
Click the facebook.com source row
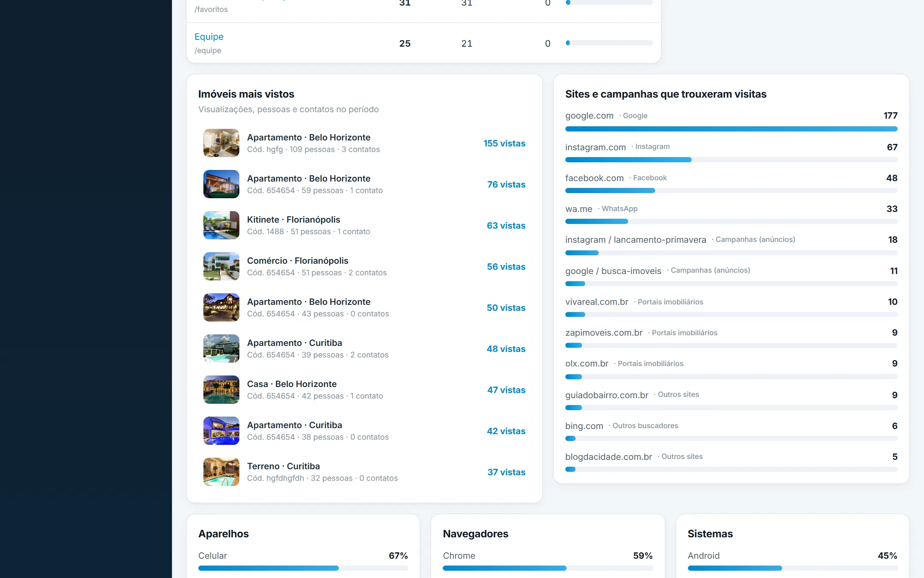pos(731,184)
